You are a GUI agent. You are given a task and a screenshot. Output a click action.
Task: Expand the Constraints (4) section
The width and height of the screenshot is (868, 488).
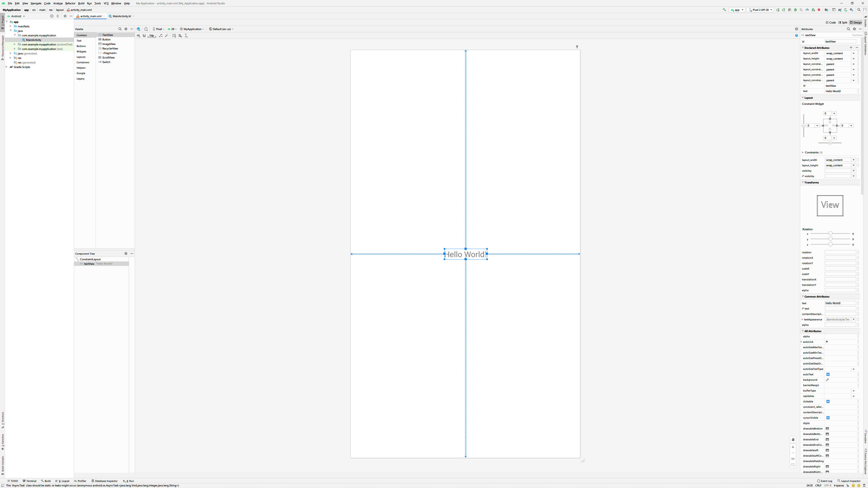tap(803, 152)
